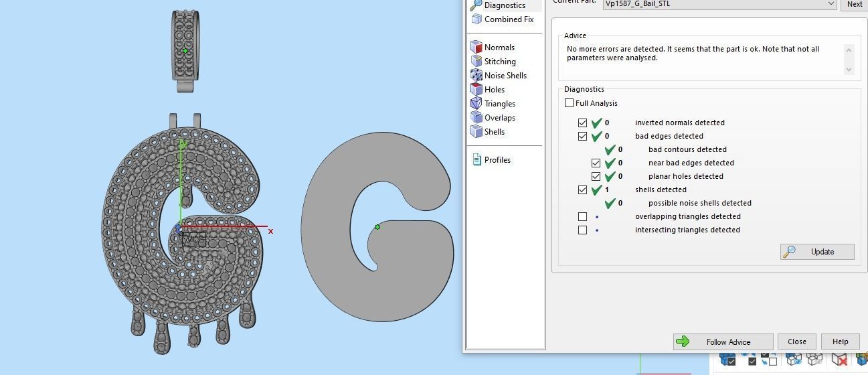Click the 'shells detected' label
The height and width of the screenshot is (375, 868).
[x=661, y=190]
